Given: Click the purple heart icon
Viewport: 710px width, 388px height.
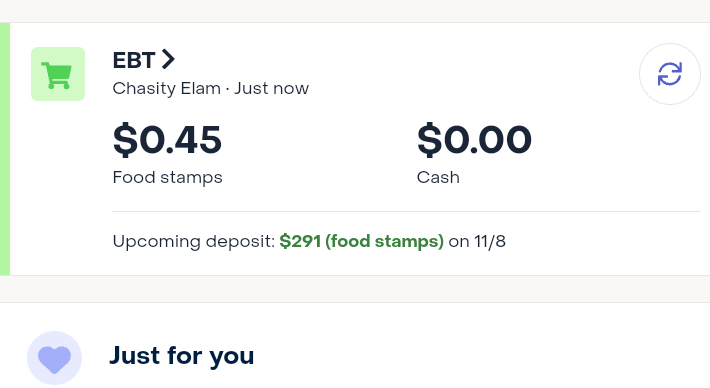Looking at the screenshot, I should point(54,360).
